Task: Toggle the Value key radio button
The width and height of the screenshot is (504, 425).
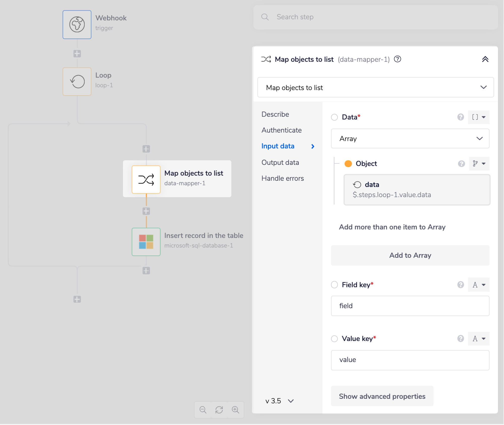Action: pos(334,339)
